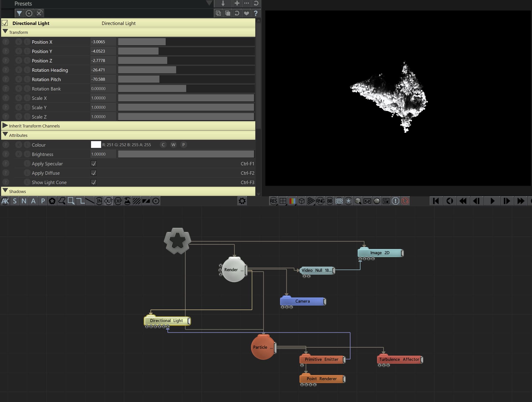Select the Turbulence Affector node

pyautogui.click(x=399, y=359)
